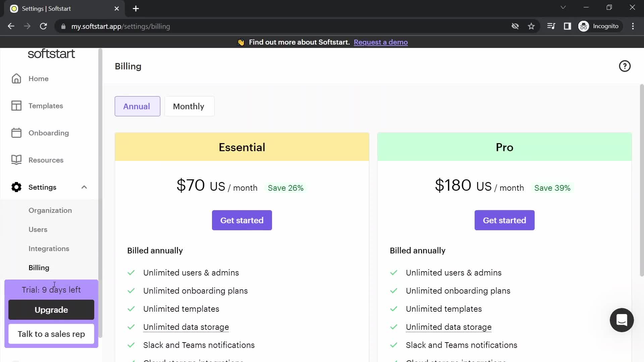The height and width of the screenshot is (362, 644).
Task: Click the Save 26% badge
Action: [x=286, y=188]
